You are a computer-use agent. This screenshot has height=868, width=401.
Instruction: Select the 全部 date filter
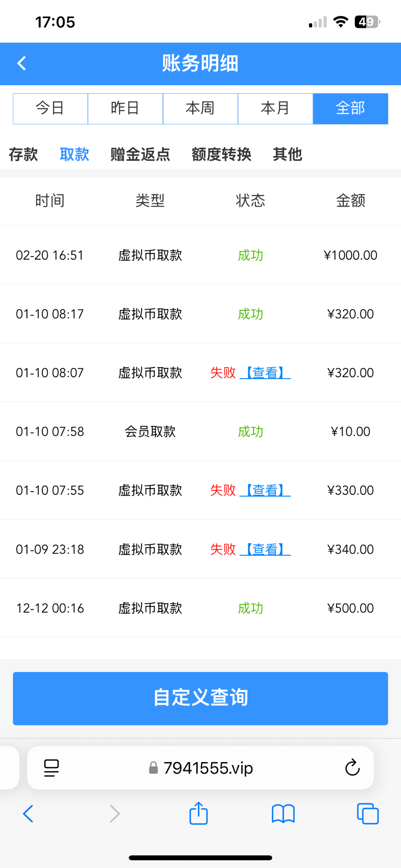pyautogui.click(x=350, y=109)
